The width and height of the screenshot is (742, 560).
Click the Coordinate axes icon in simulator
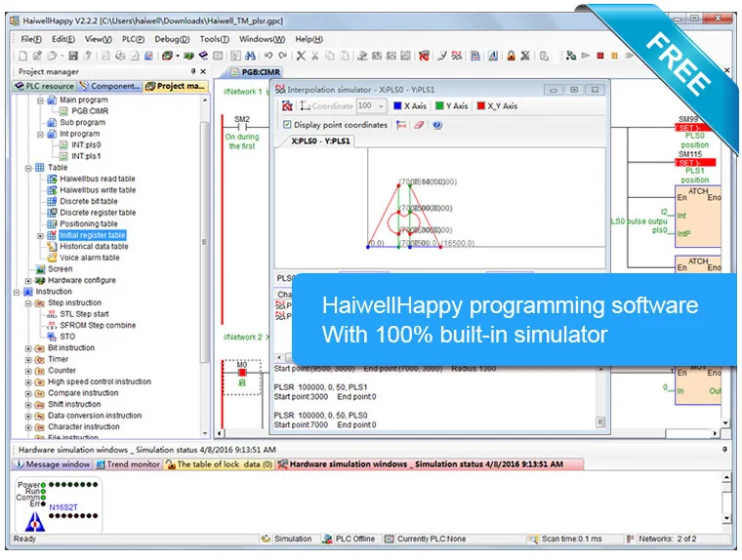tap(306, 106)
